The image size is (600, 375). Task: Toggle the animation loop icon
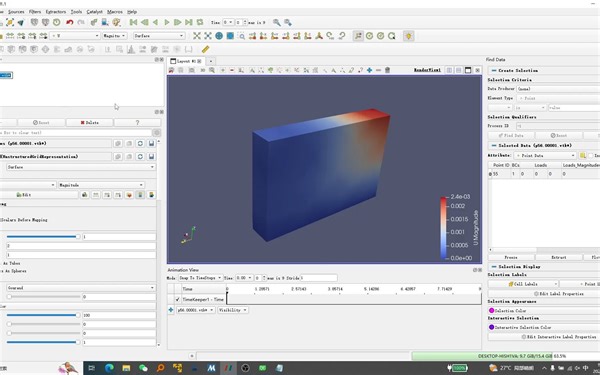tap(200, 22)
